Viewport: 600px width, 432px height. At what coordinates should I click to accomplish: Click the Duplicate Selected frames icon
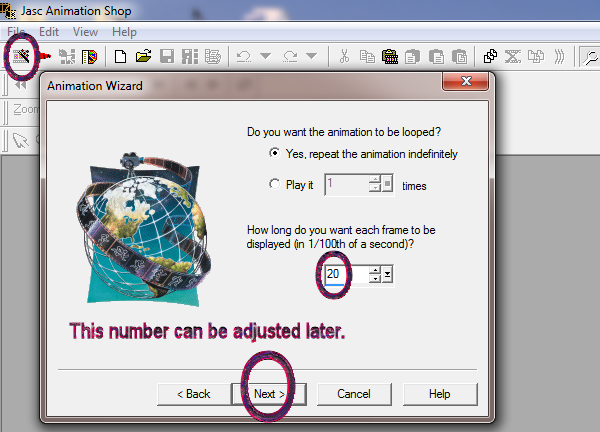coord(536,57)
